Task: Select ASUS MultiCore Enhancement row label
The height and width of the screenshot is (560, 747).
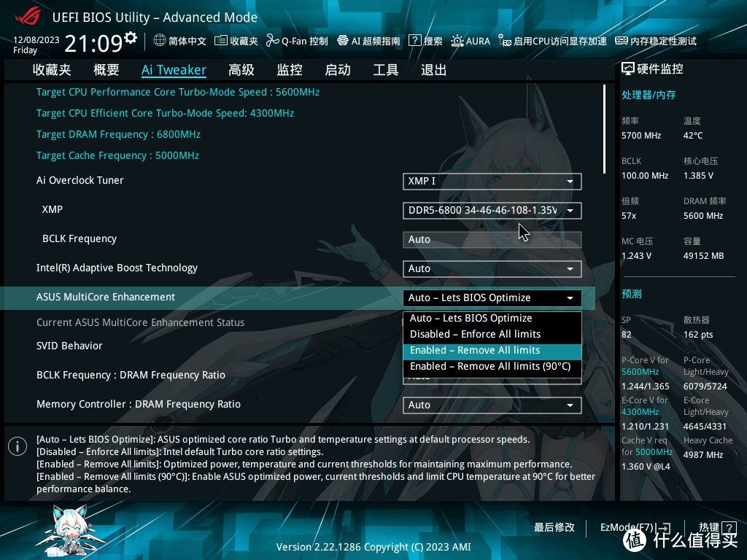Action: click(x=106, y=297)
